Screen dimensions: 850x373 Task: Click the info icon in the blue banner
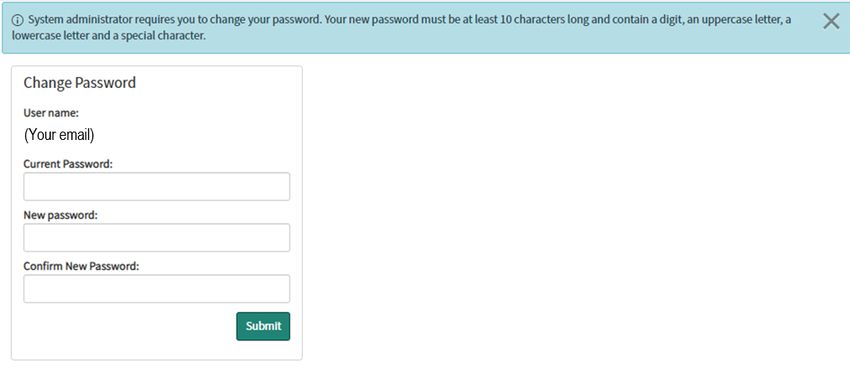(x=18, y=21)
